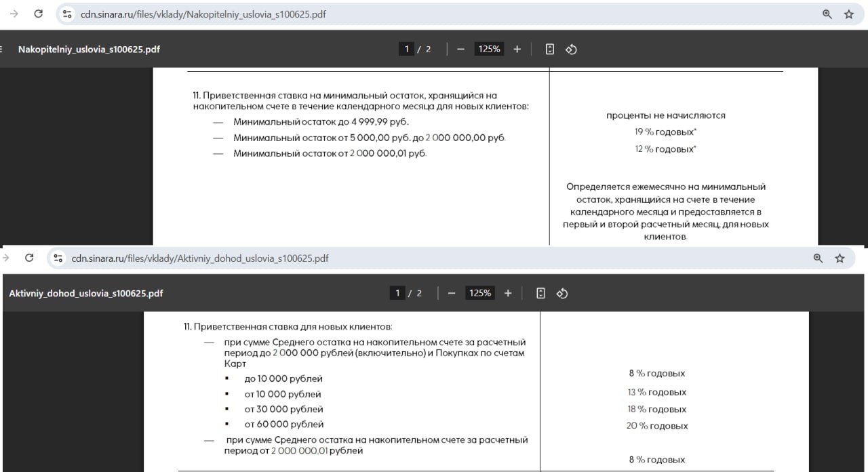Rotate the Aktivniy dohod PDF counterclockwise
This screenshot has height=472, width=868.
coord(561,293)
